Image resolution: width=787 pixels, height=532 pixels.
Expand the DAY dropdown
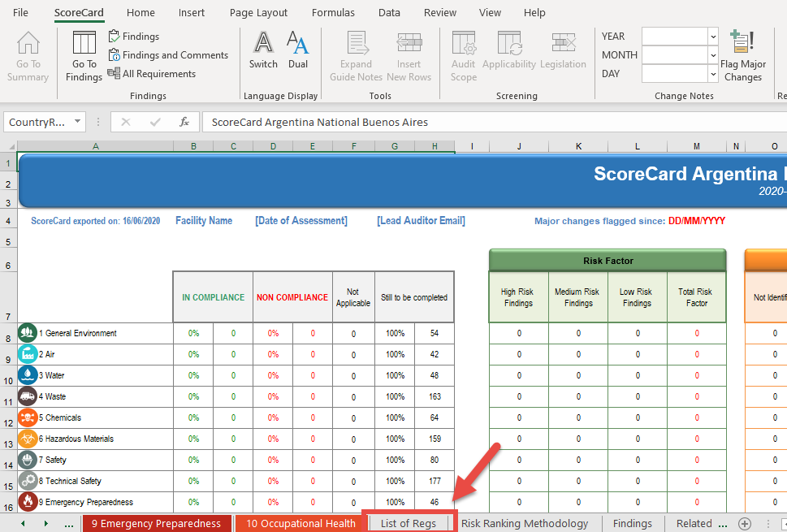(x=713, y=73)
